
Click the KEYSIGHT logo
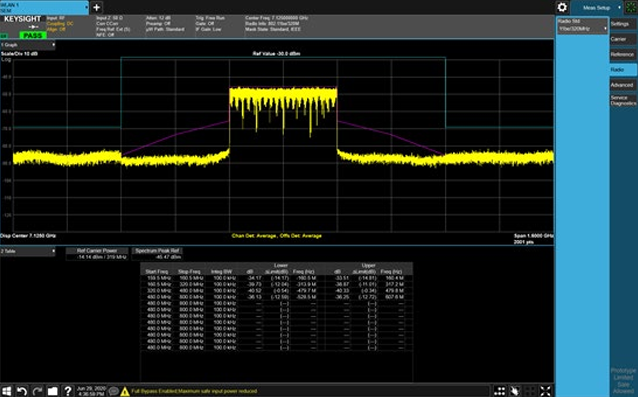point(22,19)
